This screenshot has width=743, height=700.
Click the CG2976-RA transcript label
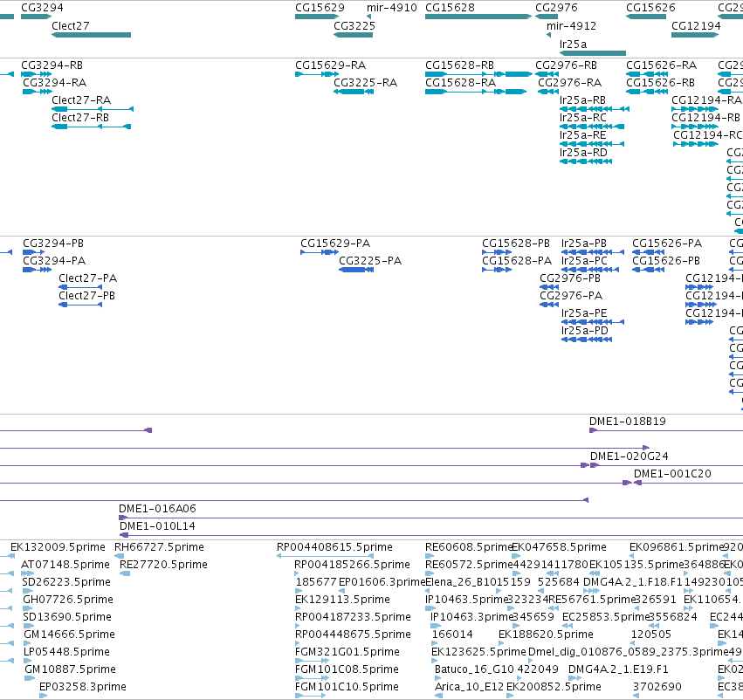point(569,83)
